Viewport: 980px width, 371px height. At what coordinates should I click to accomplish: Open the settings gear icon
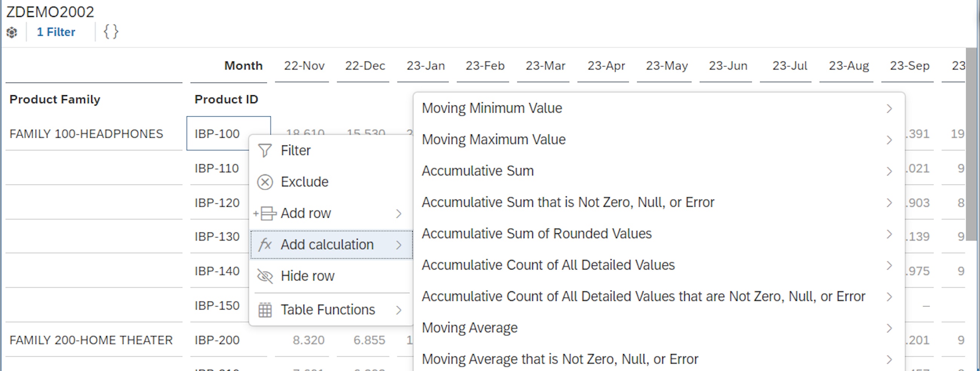pyautogui.click(x=11, y=32)
